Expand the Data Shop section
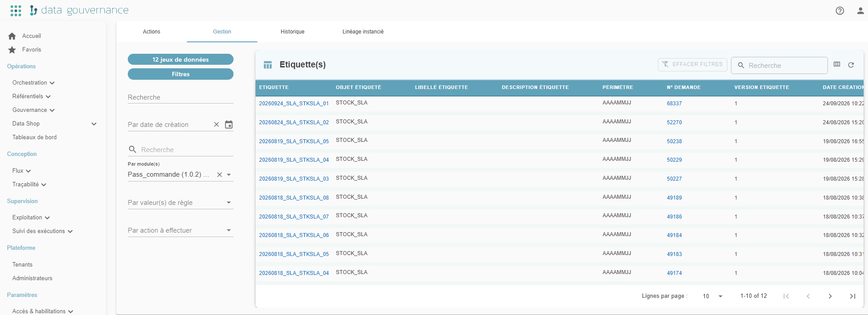The image size is (868, 315). (94, 124)
